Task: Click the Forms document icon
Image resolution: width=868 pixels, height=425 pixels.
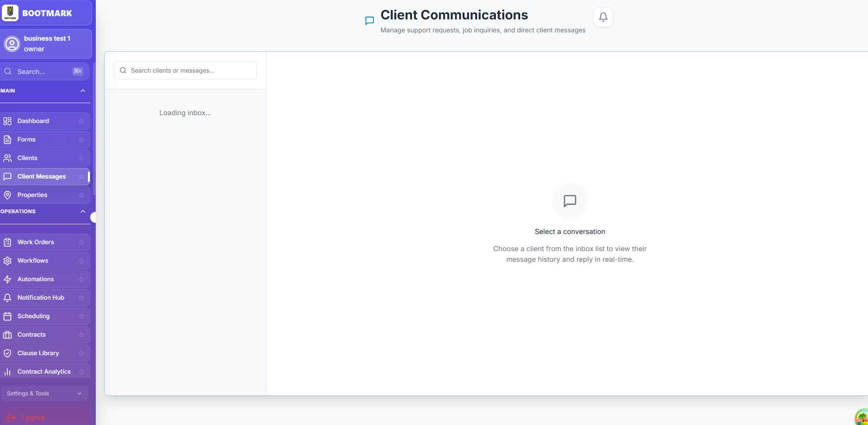Action: tap(7, 140)
